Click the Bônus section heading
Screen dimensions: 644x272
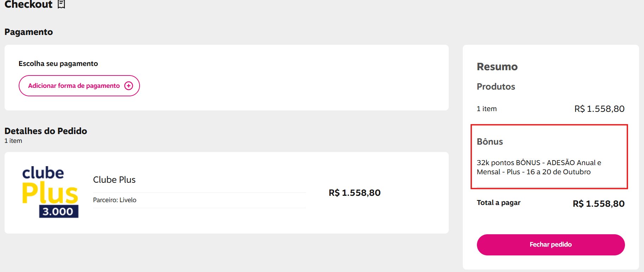pyautogui.click(x=490, y=141)
